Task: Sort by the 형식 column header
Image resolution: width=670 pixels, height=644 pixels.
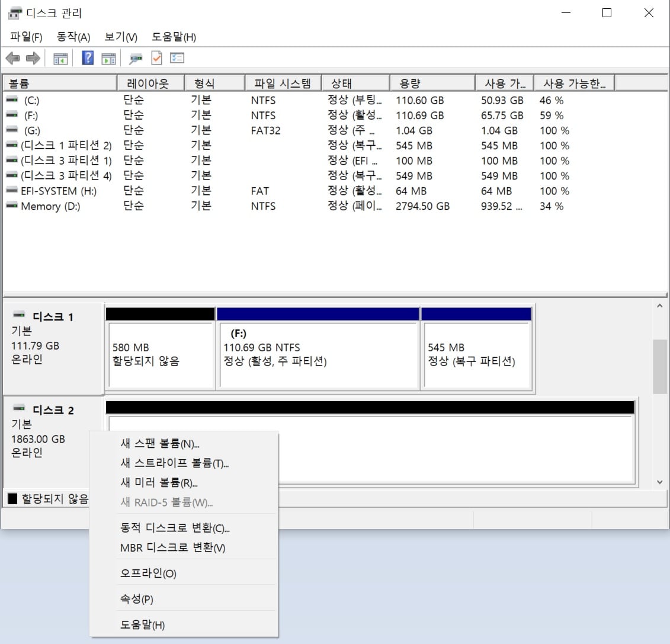Action: coord(215,84)
